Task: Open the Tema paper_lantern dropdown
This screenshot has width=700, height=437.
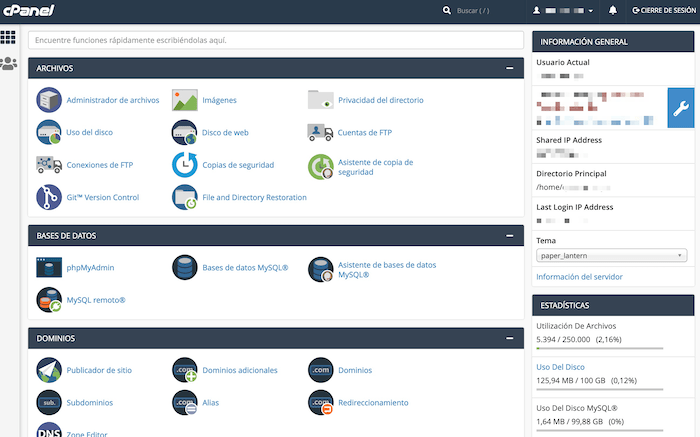Action: (x=612, y=255)
